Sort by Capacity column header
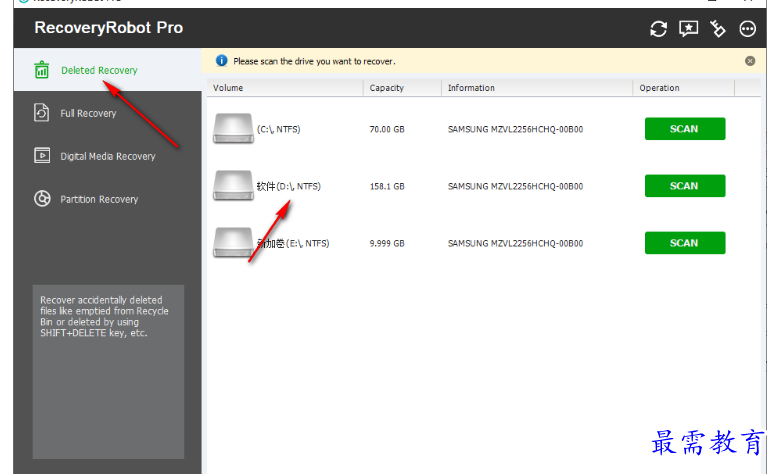This screenshot has width=773, height=474. pos(402,88)
